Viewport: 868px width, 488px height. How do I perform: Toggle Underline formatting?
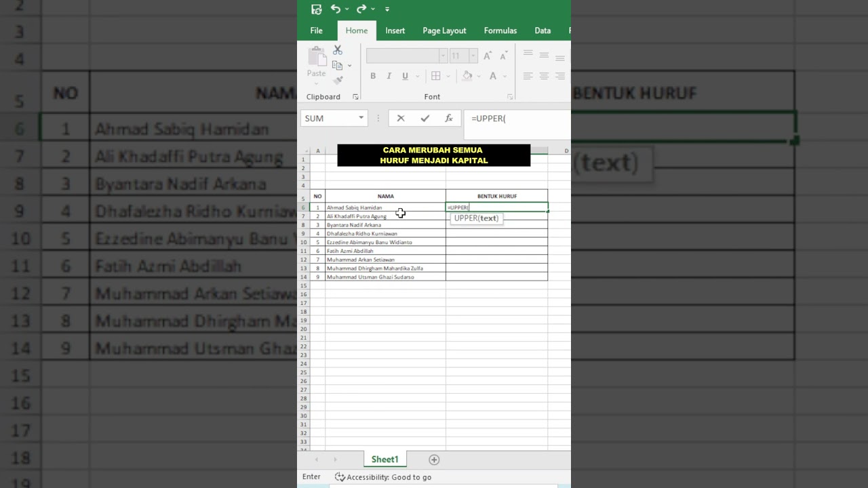[405, 76]
